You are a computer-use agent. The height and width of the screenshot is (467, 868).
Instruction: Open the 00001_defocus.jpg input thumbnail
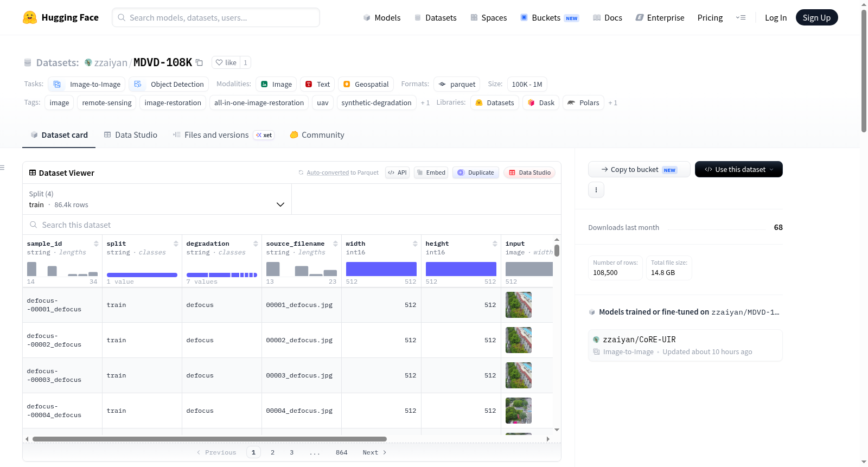519,305
